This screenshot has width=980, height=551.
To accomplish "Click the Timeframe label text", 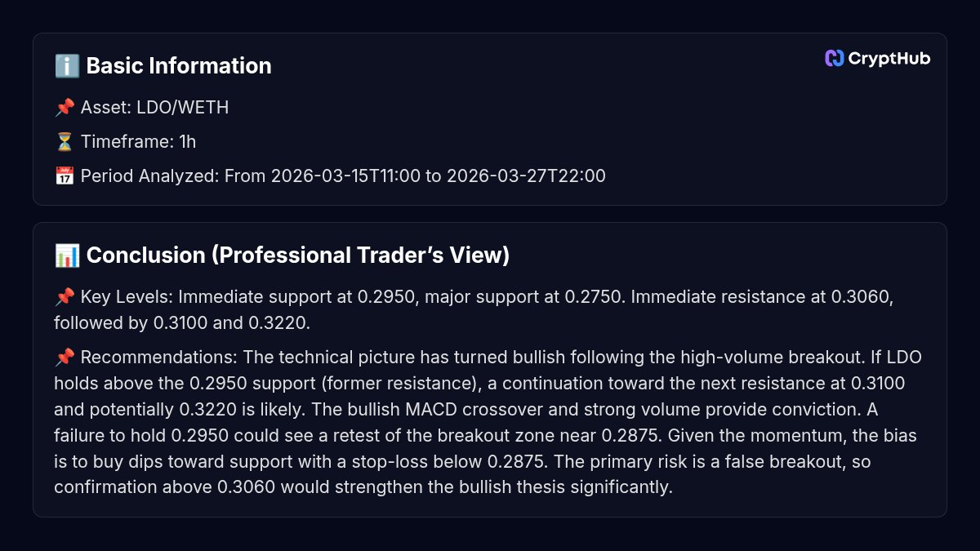I will (127, 142).
